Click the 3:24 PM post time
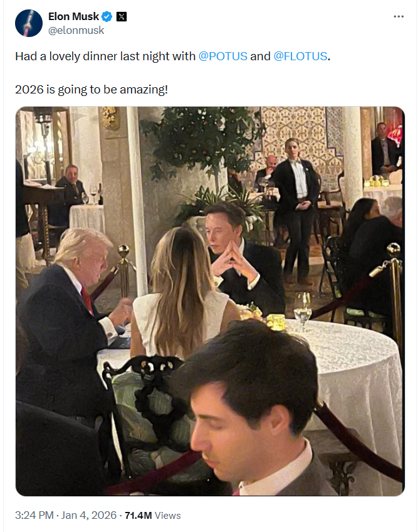418x532 pixels. (x=36, y=515)
